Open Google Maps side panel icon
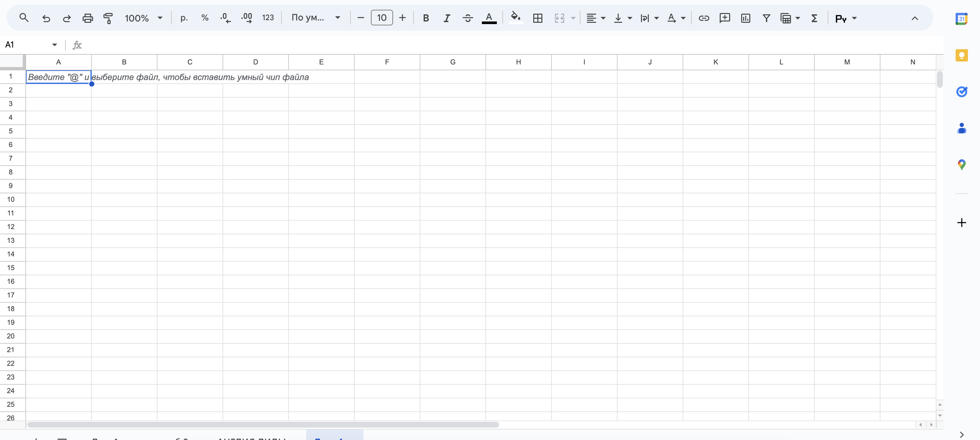This screenshot has width=980, height=440. tap(961, 164)
